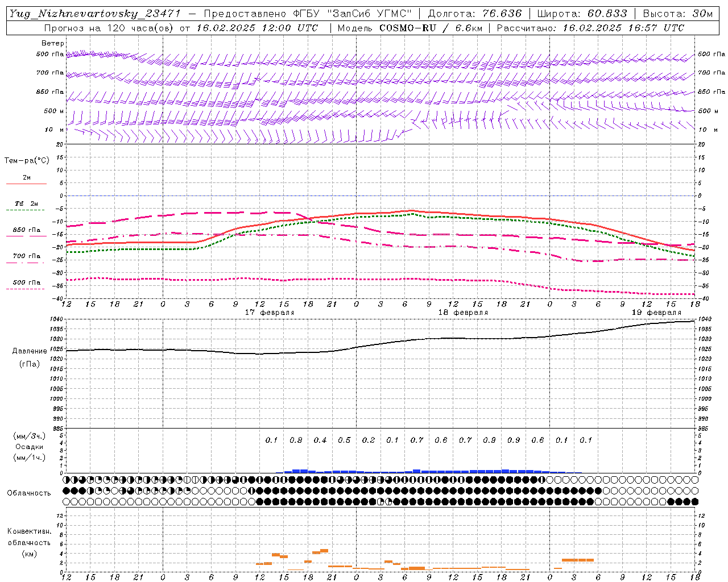The height and width of the screenshot is (582, 728).
Task: Click the (км) convective cloud unit label
Action: click(29, 554)
